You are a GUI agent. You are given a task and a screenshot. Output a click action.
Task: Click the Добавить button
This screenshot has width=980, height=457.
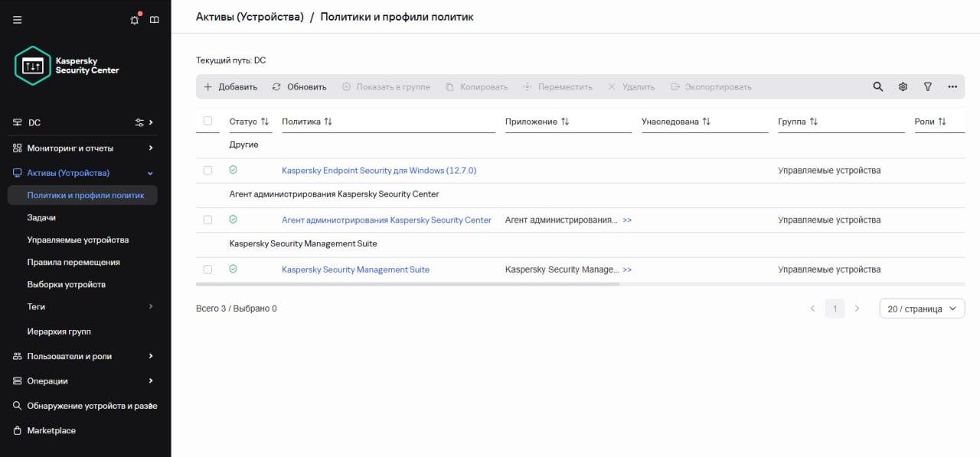click(x=230, y=87)
